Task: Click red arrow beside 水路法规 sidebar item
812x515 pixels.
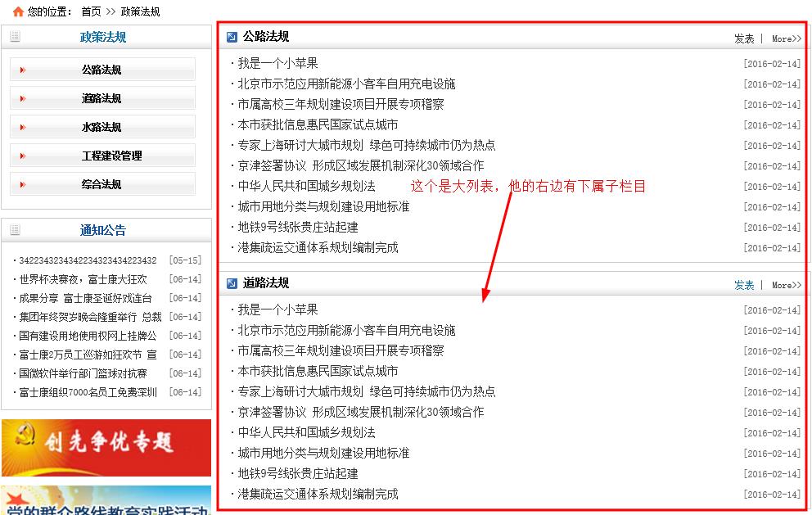Action: point(23,127)
